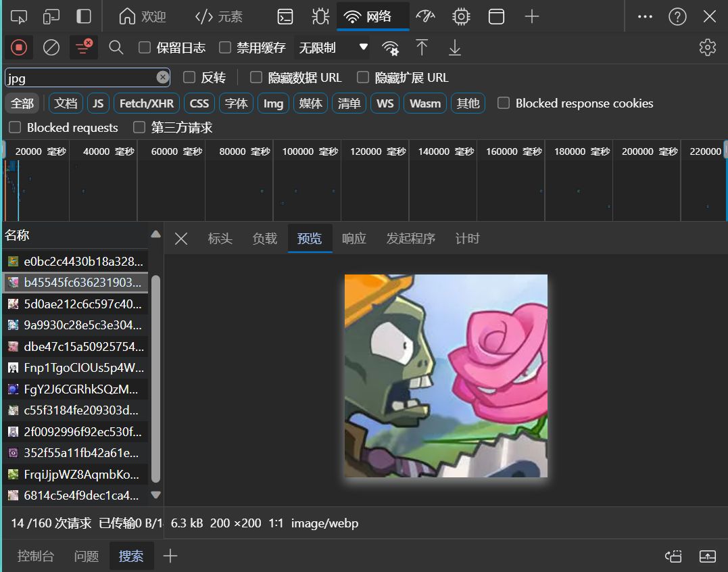Open the application panel icon
The height and width of the screenshot is (572, 728).
click(496, 17)
